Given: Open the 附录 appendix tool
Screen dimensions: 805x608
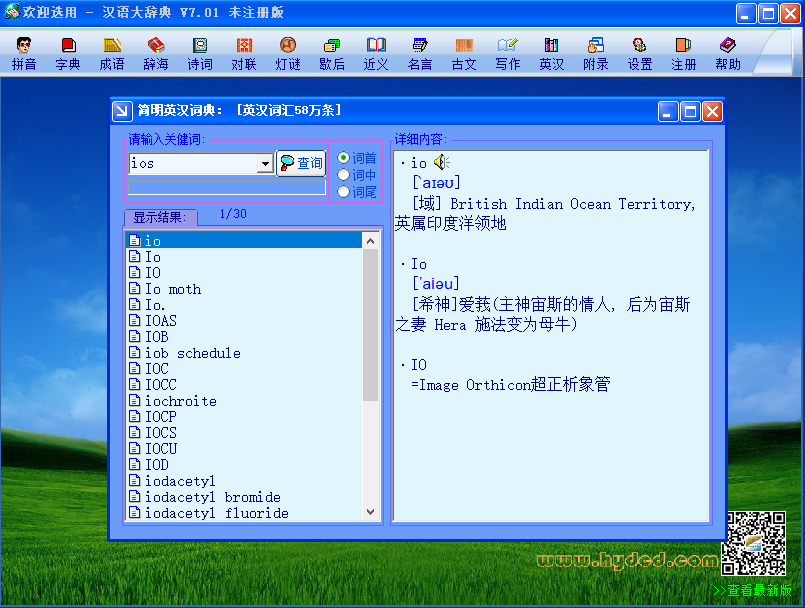Looking at the screenshot, I should coord(596,53).
